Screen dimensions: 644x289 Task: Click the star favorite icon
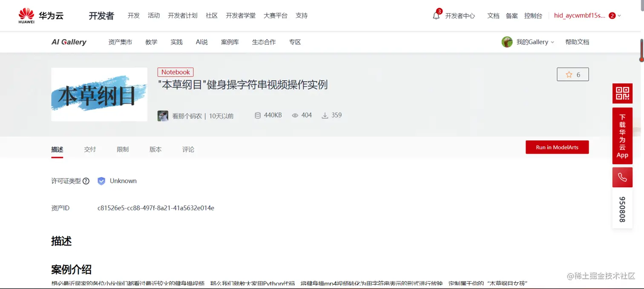(569, 74)
